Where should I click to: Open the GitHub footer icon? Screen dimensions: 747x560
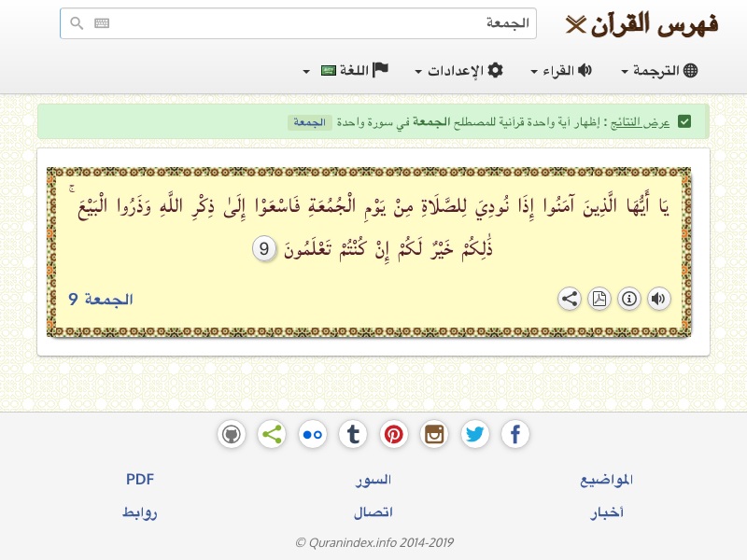(x=232, y=434)
